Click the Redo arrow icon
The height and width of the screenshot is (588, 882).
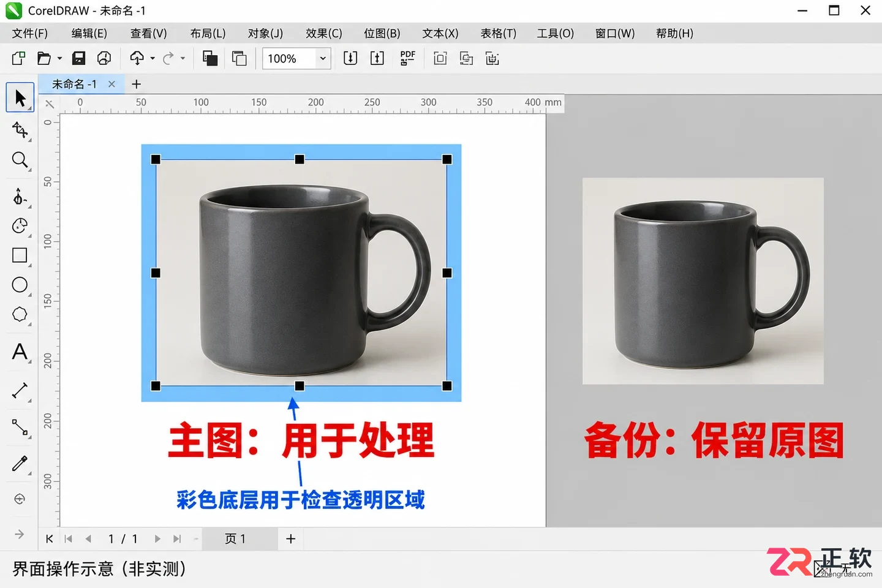(x=168, y=58)
